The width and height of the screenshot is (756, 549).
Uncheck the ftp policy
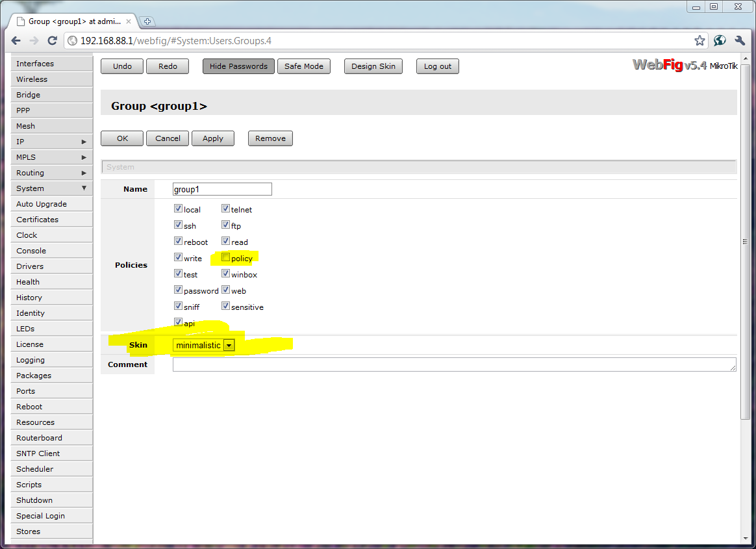pos(225,225)
